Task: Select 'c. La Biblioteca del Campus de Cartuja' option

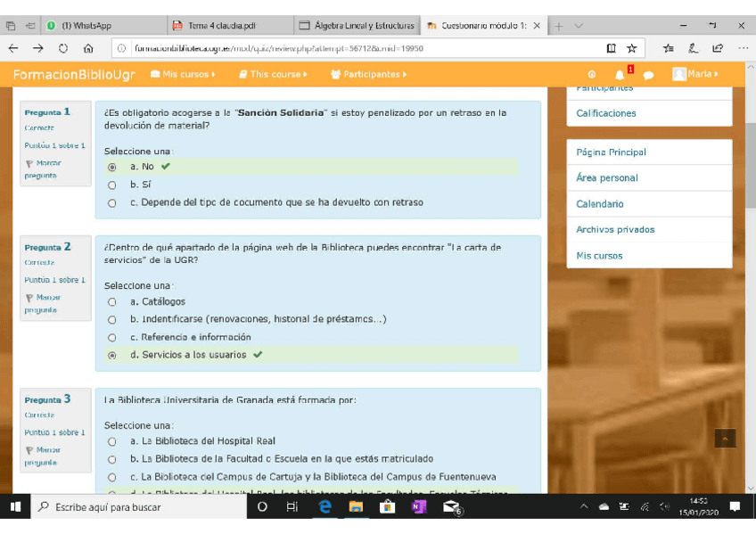Action: coord(111,477)
